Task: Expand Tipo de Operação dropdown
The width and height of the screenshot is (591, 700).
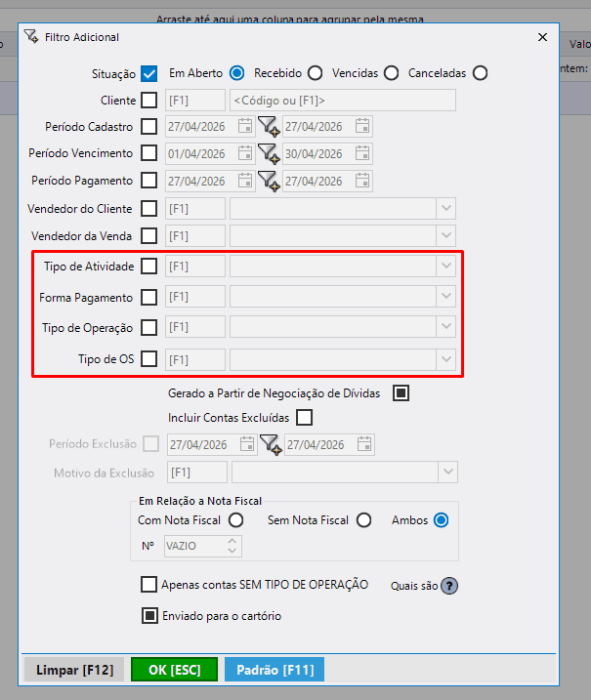Action: (445, 327)
